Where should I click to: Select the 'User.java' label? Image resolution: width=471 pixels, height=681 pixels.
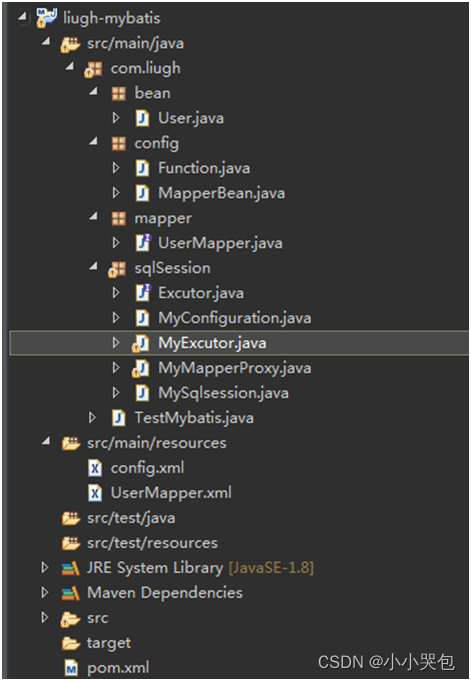191,119
